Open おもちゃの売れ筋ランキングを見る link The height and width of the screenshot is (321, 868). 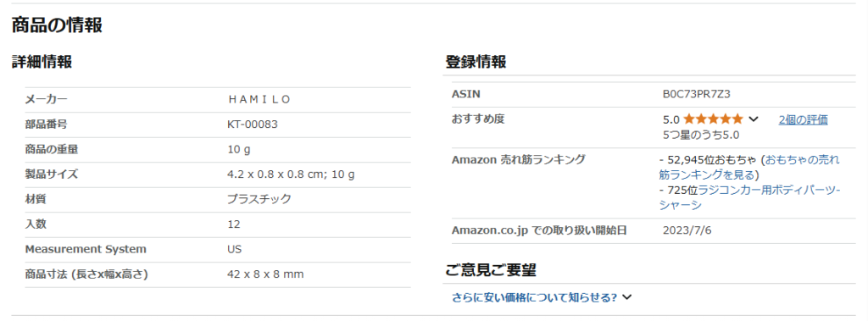point(749,168)
